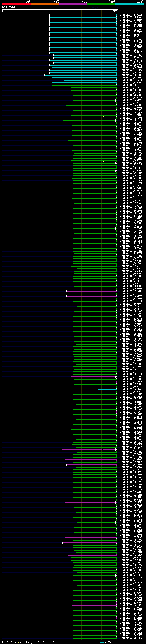Click the green ~80% identity legend segment
The height and width of the screenshot is (644, 146).
[x=101, y=4]
